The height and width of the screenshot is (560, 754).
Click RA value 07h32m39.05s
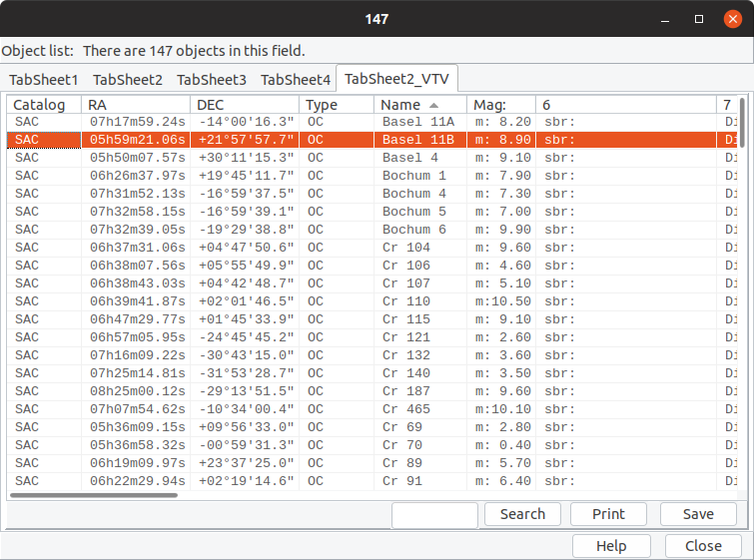(138, 230)
